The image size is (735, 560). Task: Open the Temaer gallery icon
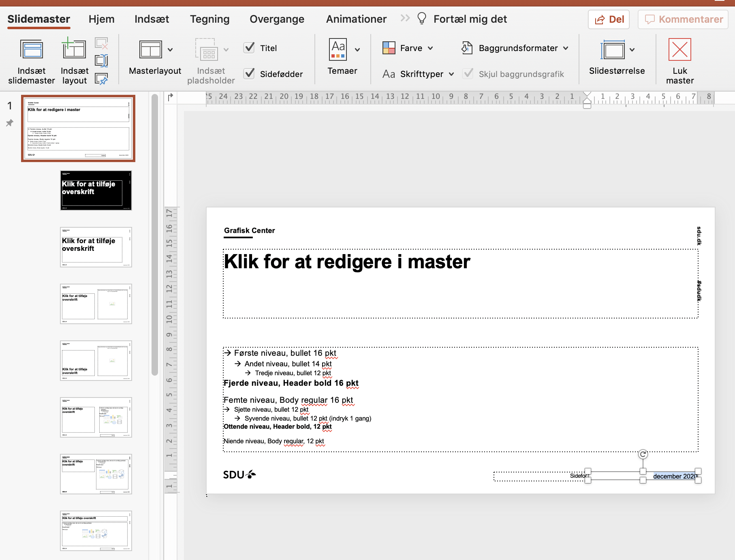(x=338, y=50)
